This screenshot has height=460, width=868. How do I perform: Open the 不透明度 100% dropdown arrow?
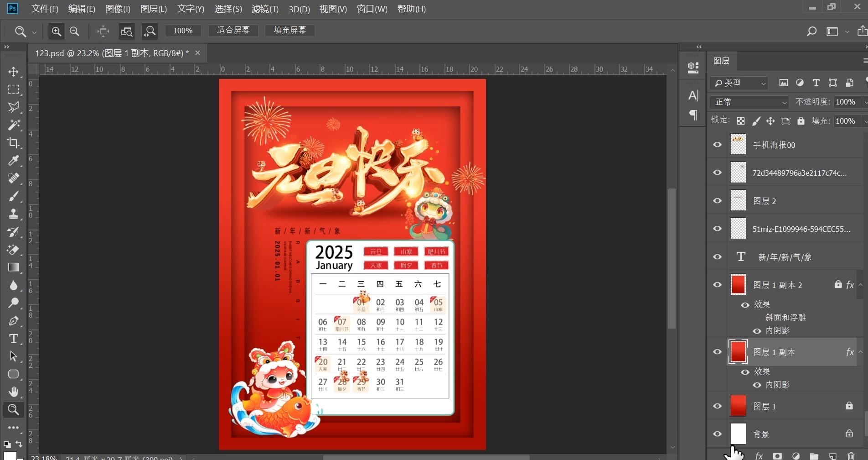pyautogui.click(x=865, y=102)
